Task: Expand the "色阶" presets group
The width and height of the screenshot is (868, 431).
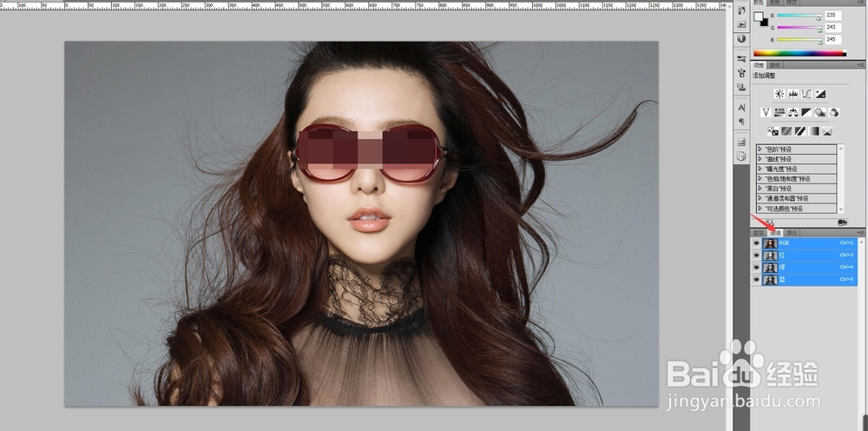Action: pyautogui.click(x=760, y=149)
